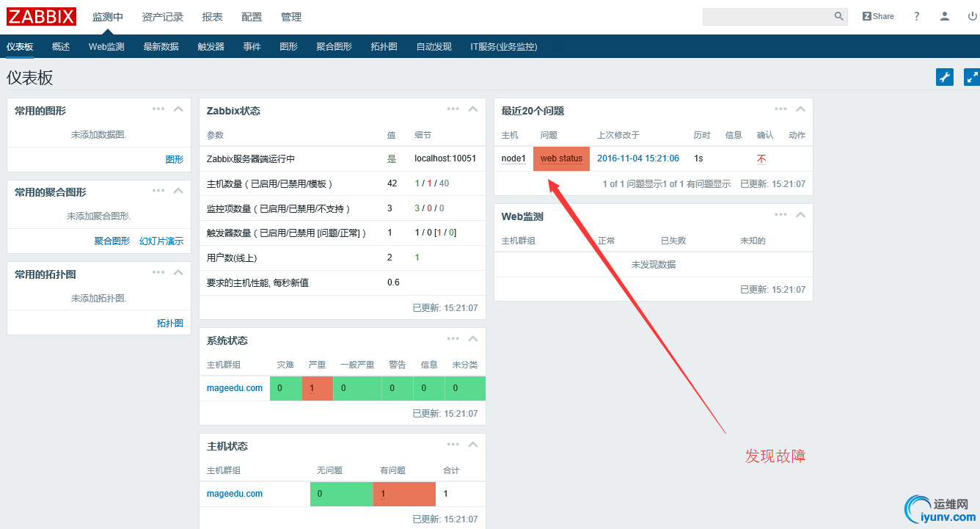Collapse the 系统状态 widget

click(473, 339)
